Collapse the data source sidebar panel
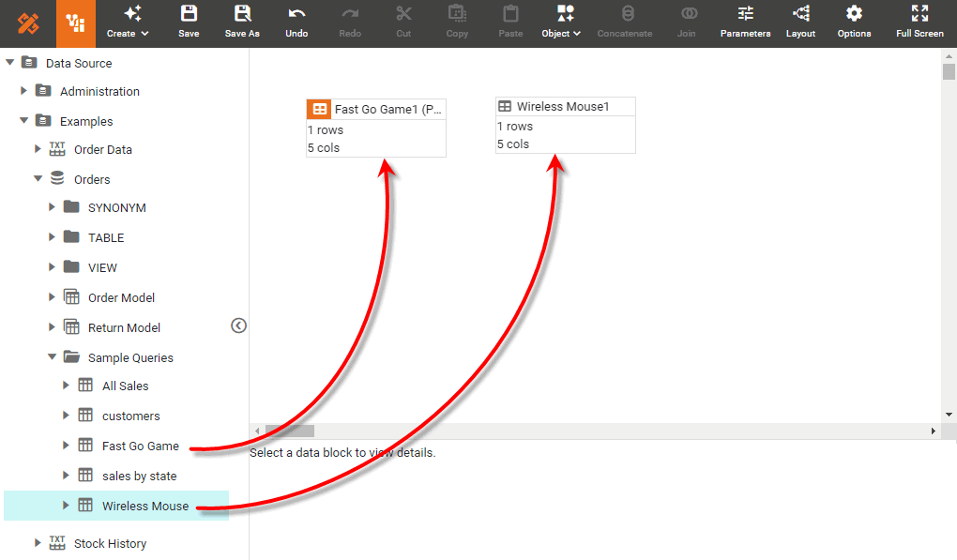 (x=238, y=325)
